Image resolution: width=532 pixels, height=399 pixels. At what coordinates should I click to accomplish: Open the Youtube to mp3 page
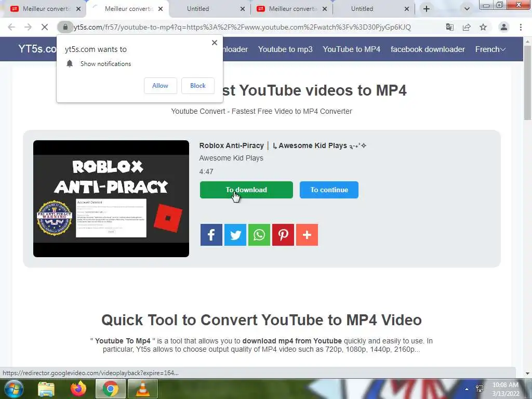pyautogui.click(x=285, y=49)
